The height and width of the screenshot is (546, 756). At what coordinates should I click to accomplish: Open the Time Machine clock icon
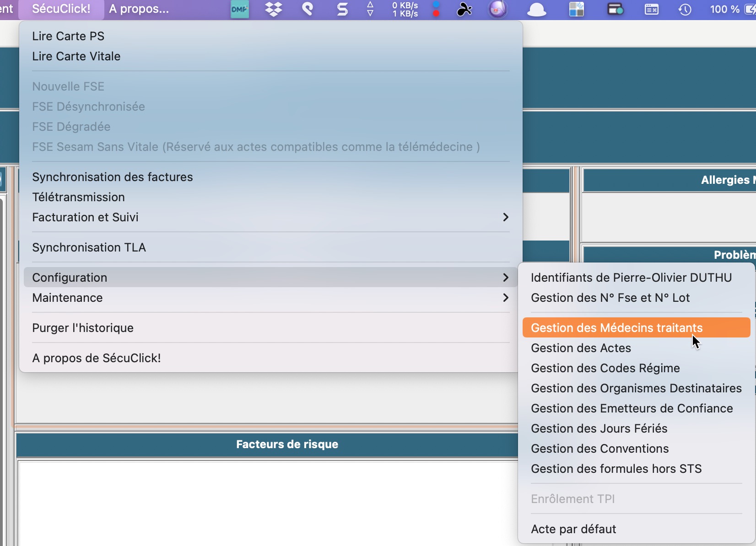coord(685,9)
